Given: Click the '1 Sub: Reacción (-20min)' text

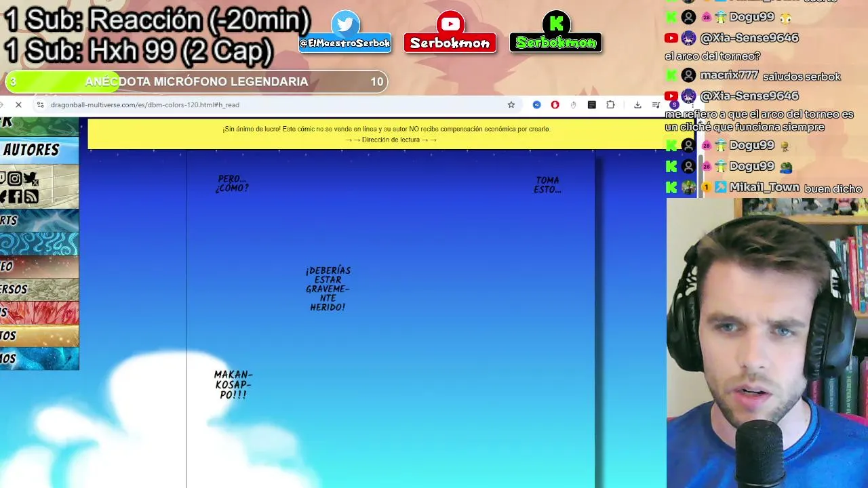Looking at the screenshot, I should [x=157, y=21].
